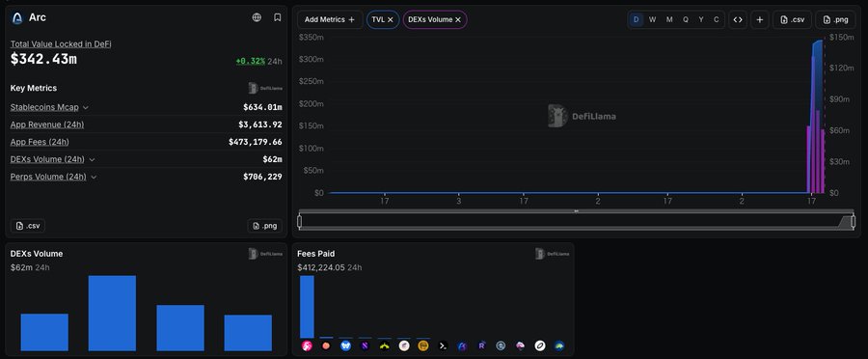The image size is (868, 359).
Task: Click the DEXs Volume card title
Action: coord(37,254)
